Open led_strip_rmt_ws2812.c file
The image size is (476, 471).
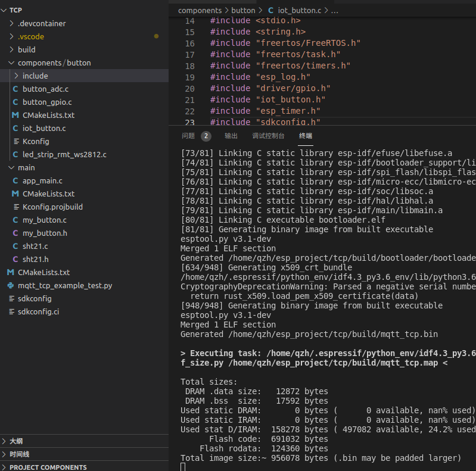(x=64, y=154)
